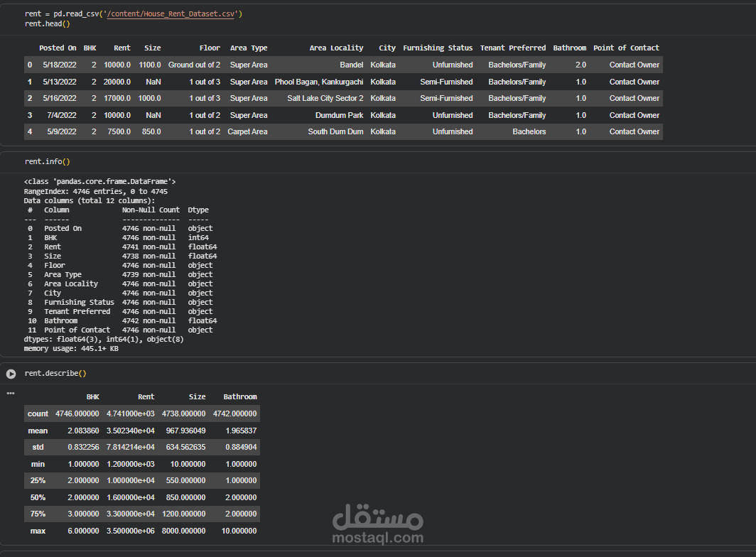The height and width of the screenshot is (557, 756).
Task: Click the size value 1100.0
Action: pos(150,65)
